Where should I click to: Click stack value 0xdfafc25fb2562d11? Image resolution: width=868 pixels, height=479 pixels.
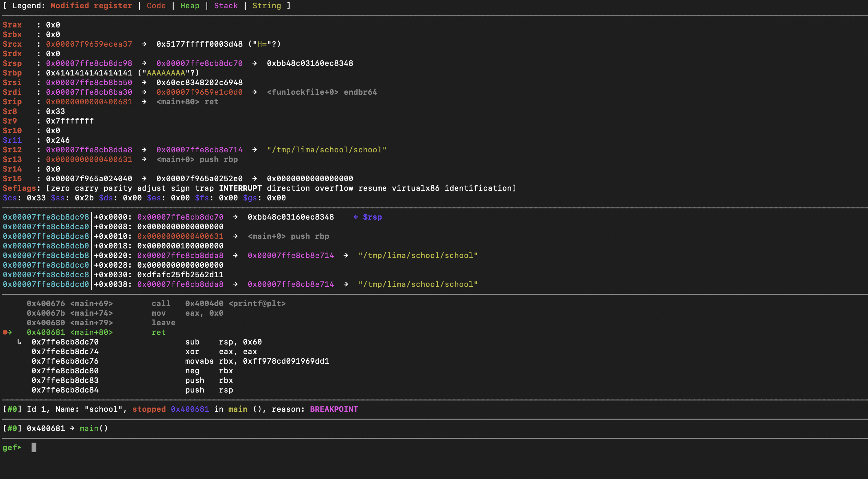[180, 275]
